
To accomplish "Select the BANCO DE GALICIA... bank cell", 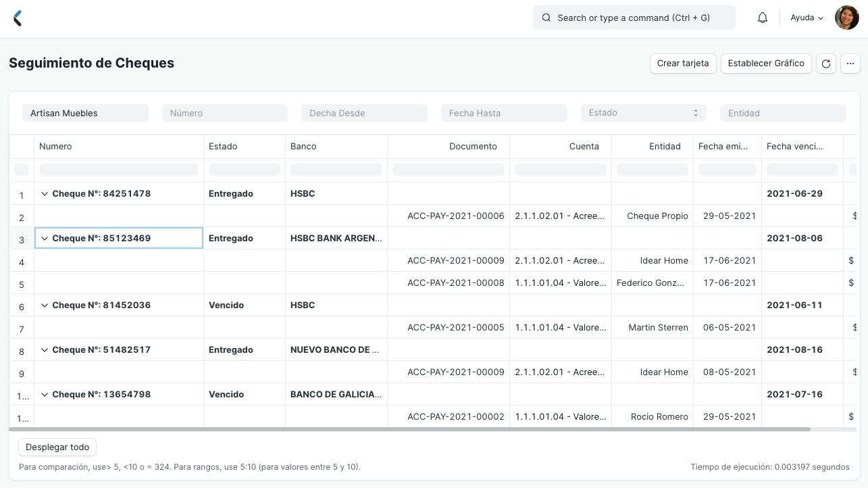I will [x=336, y=395].
